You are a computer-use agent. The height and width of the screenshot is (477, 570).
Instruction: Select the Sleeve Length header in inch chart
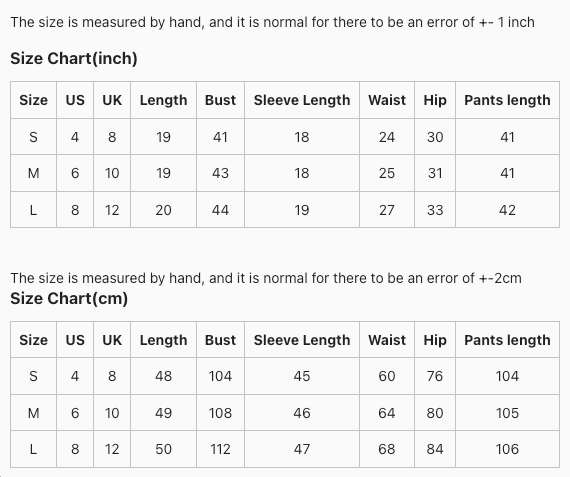click(302, 100)
